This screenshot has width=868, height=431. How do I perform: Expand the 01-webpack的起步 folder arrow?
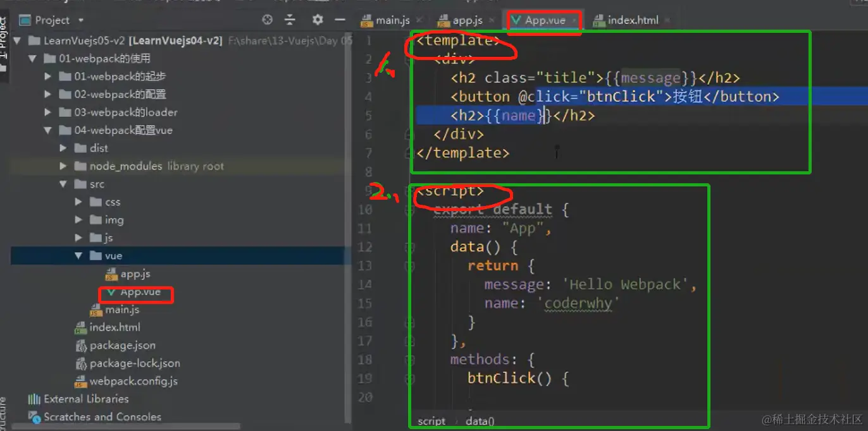(48, 76)
